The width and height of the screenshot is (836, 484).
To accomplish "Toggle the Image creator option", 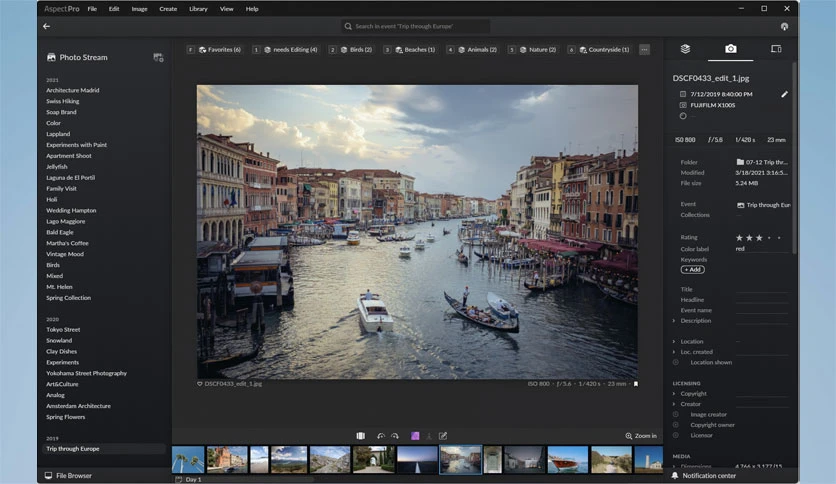I will pyautogui.click(x=676, y=415).
